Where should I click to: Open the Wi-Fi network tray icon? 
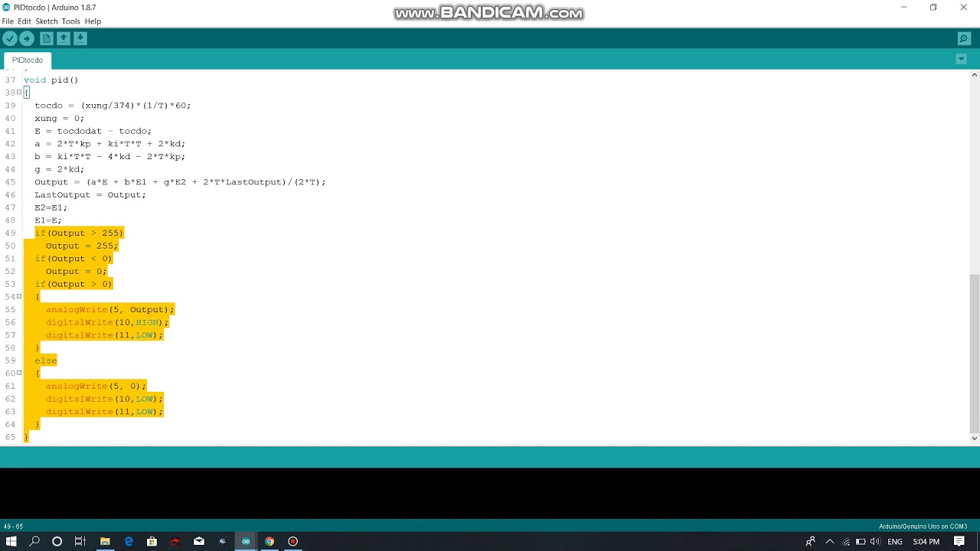pyautogui.click(x=846, y=542)
